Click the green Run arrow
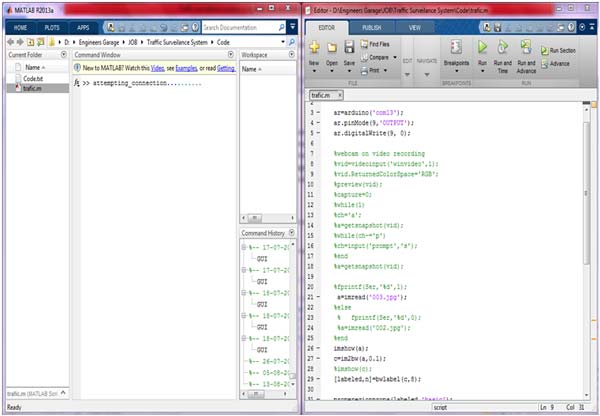Screen dimensions: 600x416 (x=482, y=47)
